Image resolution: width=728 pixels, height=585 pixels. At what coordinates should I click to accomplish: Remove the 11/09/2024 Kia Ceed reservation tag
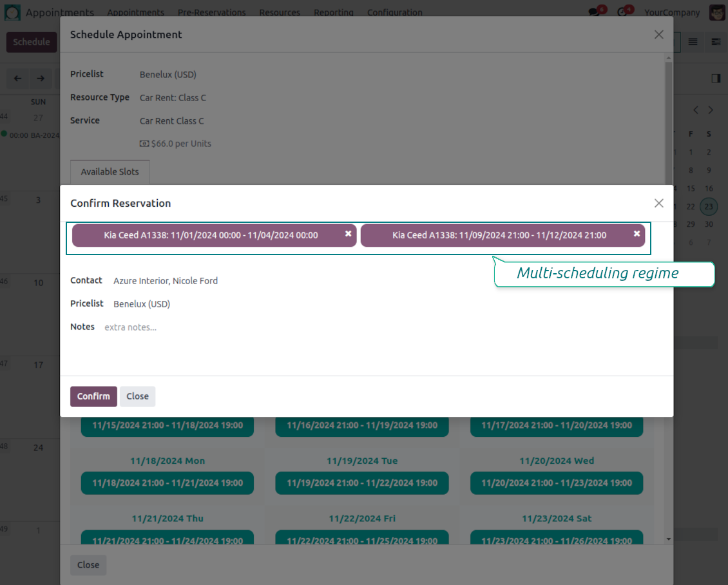click(x=637, y=234)
